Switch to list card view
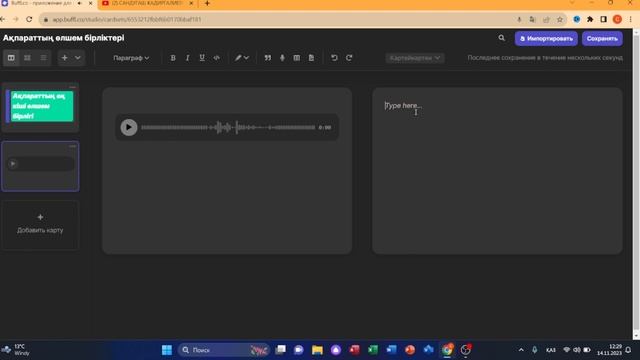This screenshot has height=360, width=640. coord(43,58)
